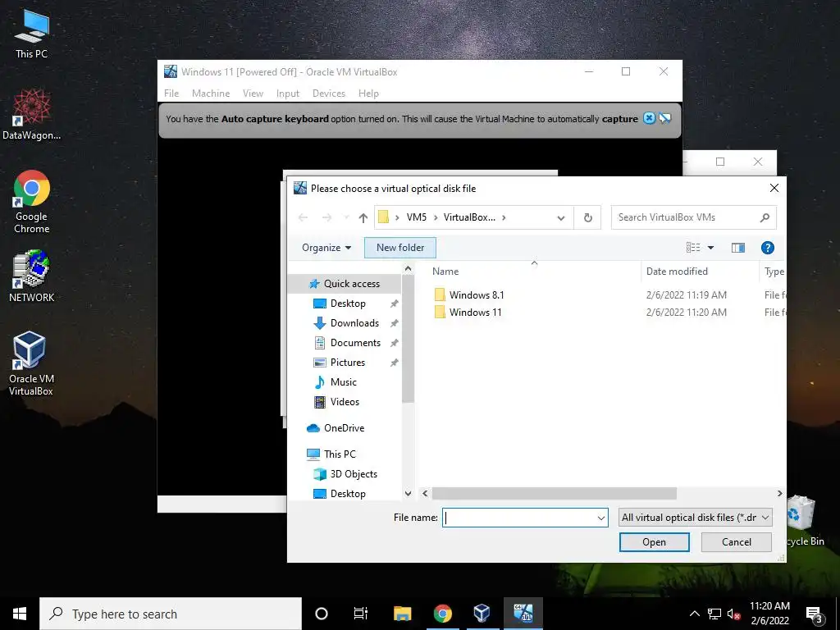Open the File menu in VirtualBox

(x=171, y=94)
